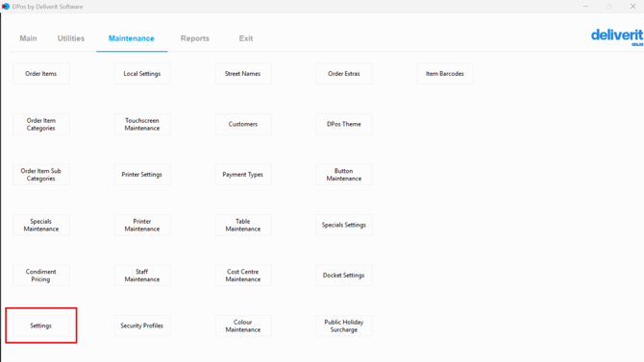Open Local Settings
Image resolution: width=644 pixels, height=362 pixels.
click(x=142, y=74)
